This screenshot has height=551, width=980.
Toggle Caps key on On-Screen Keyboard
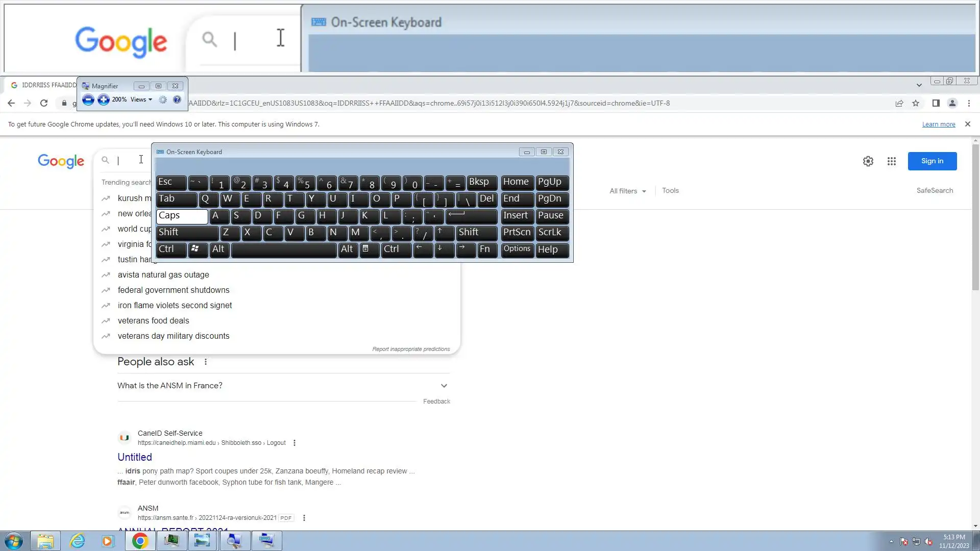pyautogui.click(x=182, y=216)
